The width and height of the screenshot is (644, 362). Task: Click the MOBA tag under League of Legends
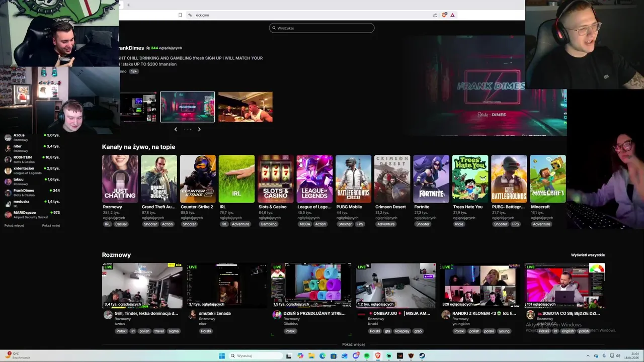click(x=305, y=224)
